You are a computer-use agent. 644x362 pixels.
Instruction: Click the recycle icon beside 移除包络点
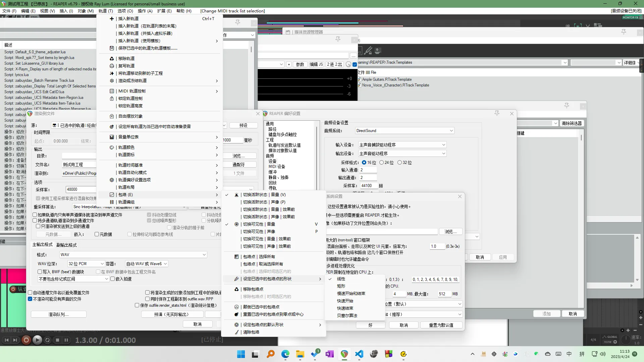[x=236, y=289]
